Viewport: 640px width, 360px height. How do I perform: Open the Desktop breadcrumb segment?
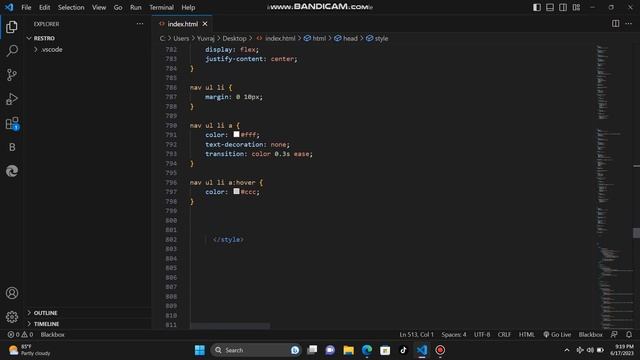pos(234,38)
